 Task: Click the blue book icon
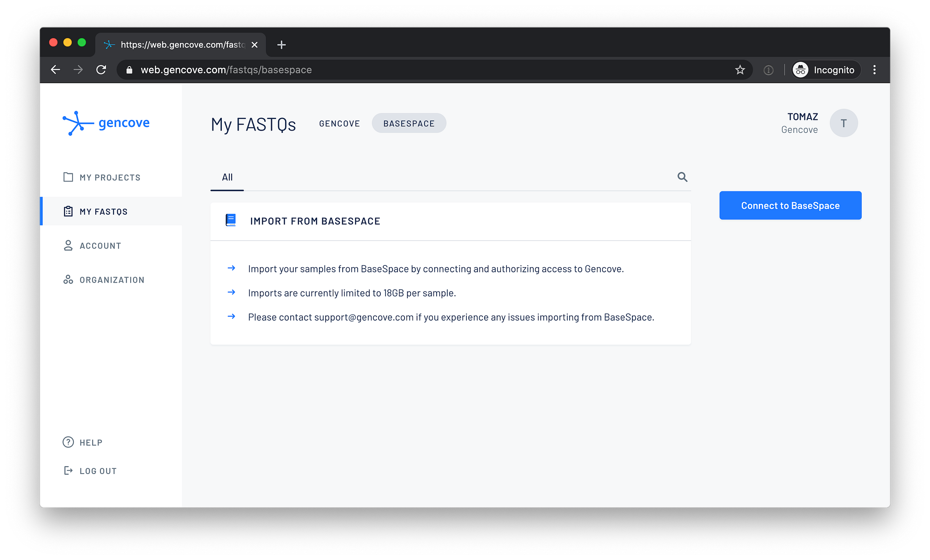231,220
